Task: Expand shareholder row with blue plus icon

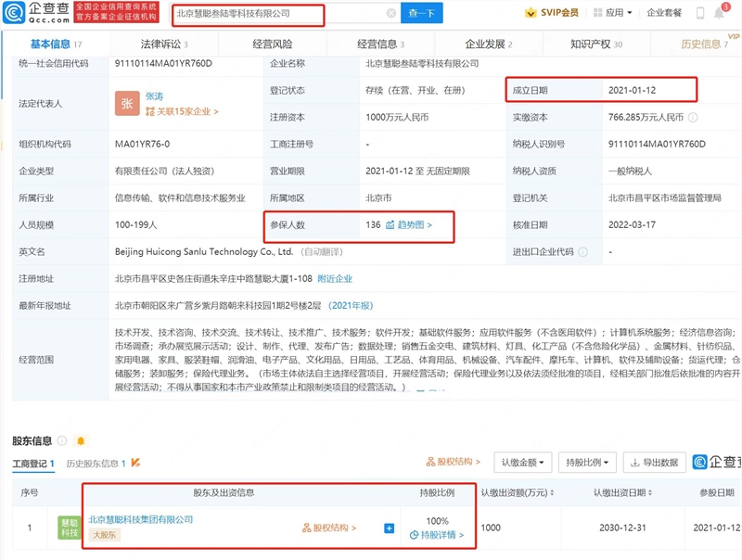Action: pyautogui.click(x=389, y=528)
